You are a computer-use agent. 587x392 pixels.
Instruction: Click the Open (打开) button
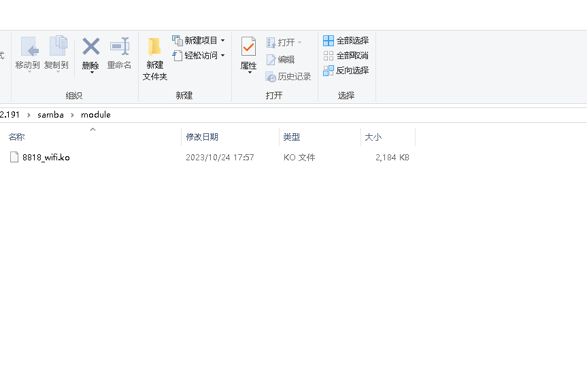point(281,42)
